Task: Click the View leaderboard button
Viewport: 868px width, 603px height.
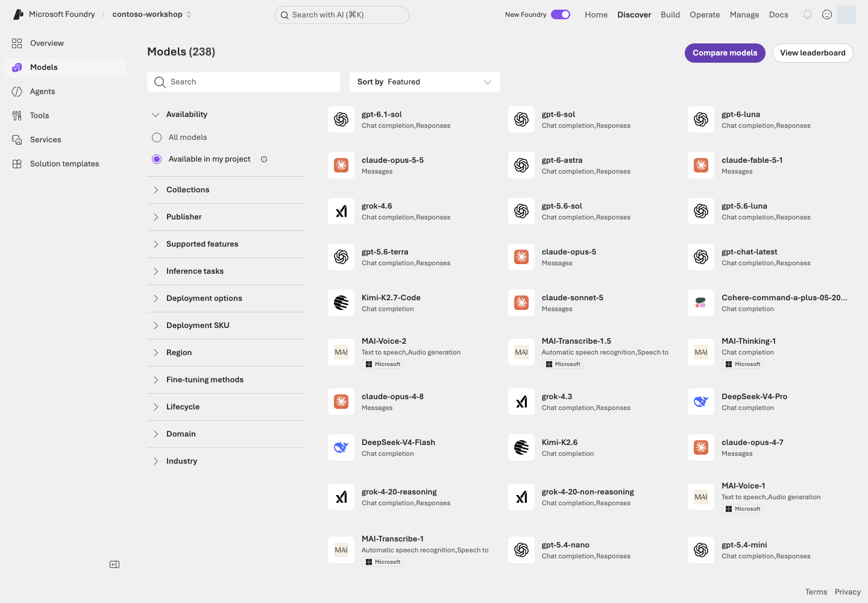Action: (x=813, y=53)
